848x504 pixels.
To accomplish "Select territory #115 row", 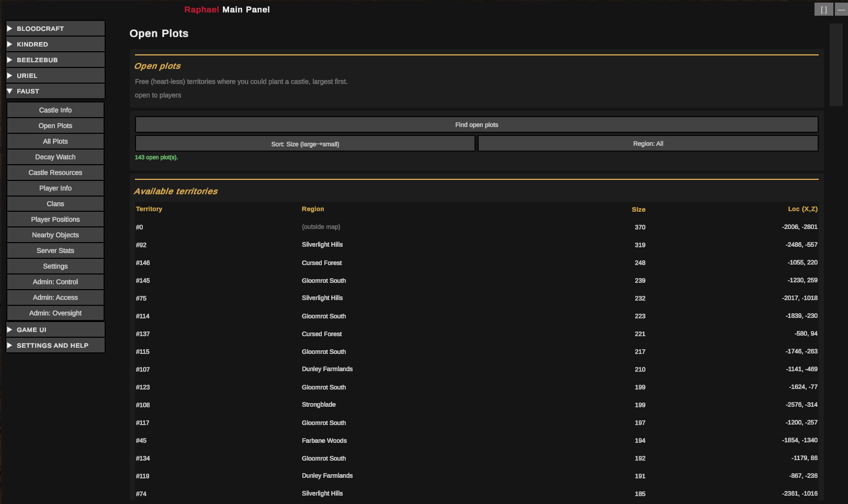I will (477, 351).
